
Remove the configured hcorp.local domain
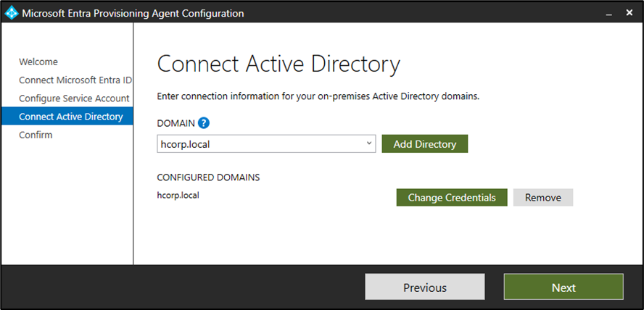pyautogui.click(x=542, y=197)
